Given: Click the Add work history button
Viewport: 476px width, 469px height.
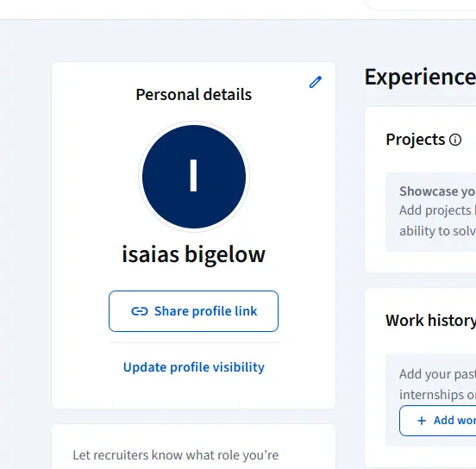Looking at the screenshot, I should point(438,421).
